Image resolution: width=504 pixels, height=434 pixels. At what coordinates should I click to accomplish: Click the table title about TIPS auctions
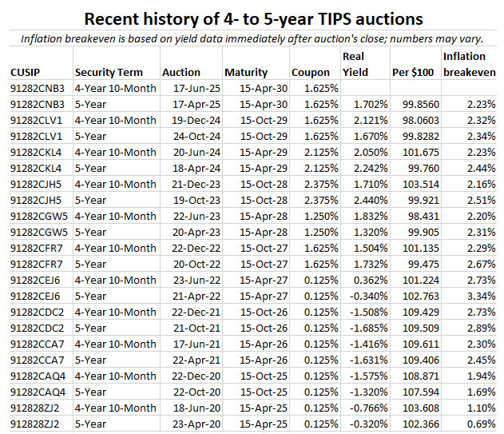pos(253,18)
